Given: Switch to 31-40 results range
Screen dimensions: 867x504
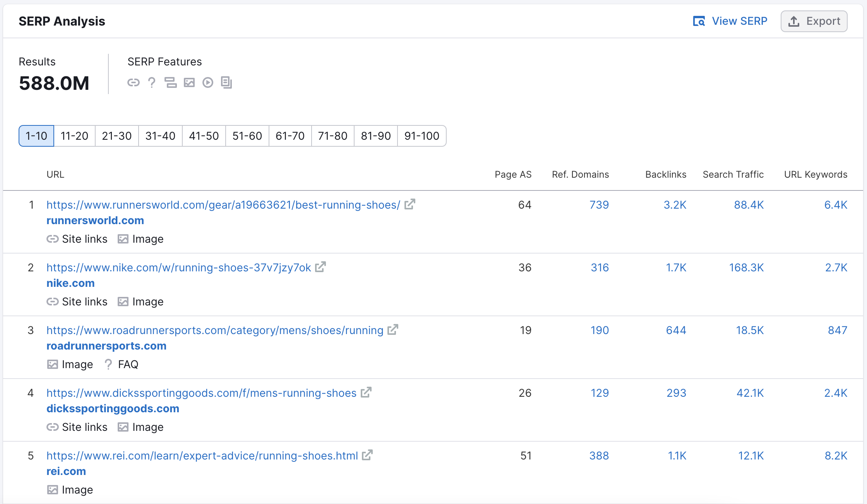Looking at the screenshot, I should point(160,136).
